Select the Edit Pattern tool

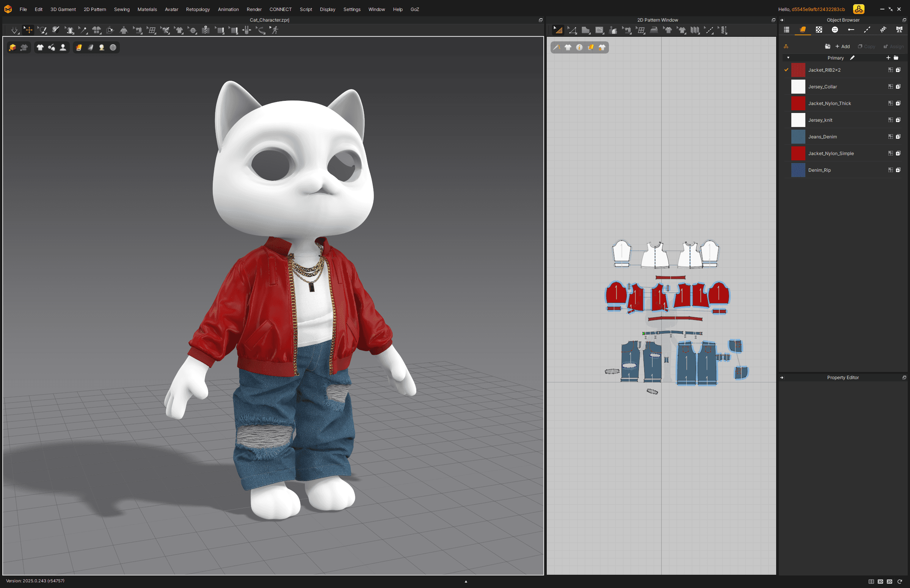(x=558, y=30)
